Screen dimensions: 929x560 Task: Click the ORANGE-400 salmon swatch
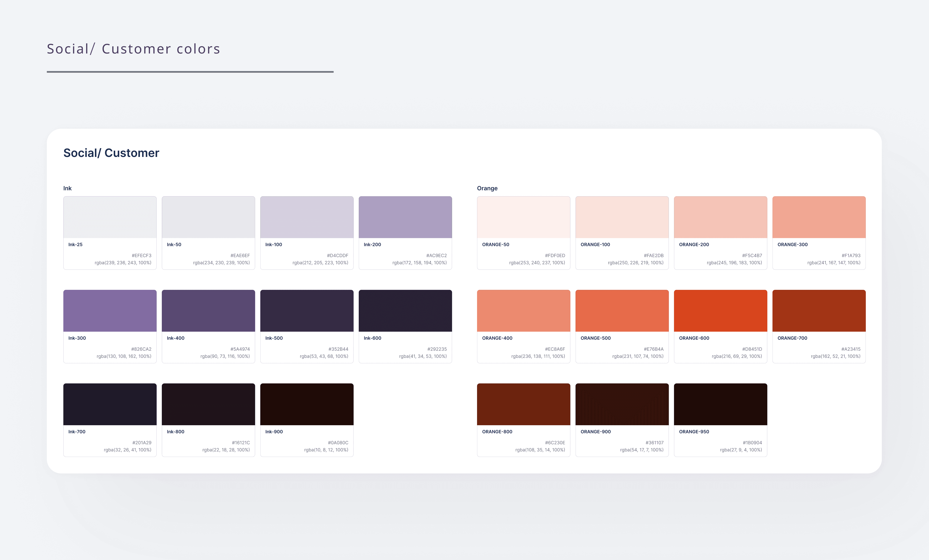(523, 310)
